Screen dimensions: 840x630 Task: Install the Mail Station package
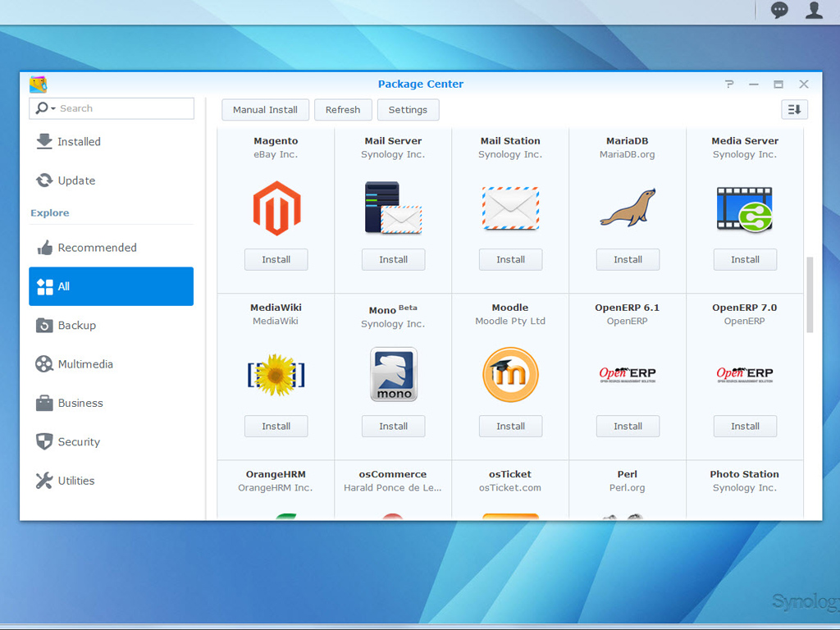(x=510, y=260)
